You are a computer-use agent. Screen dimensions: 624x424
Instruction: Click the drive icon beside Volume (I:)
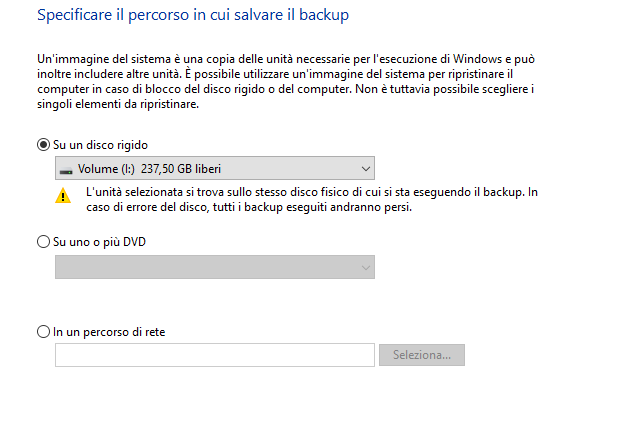[x=66, y=170]
